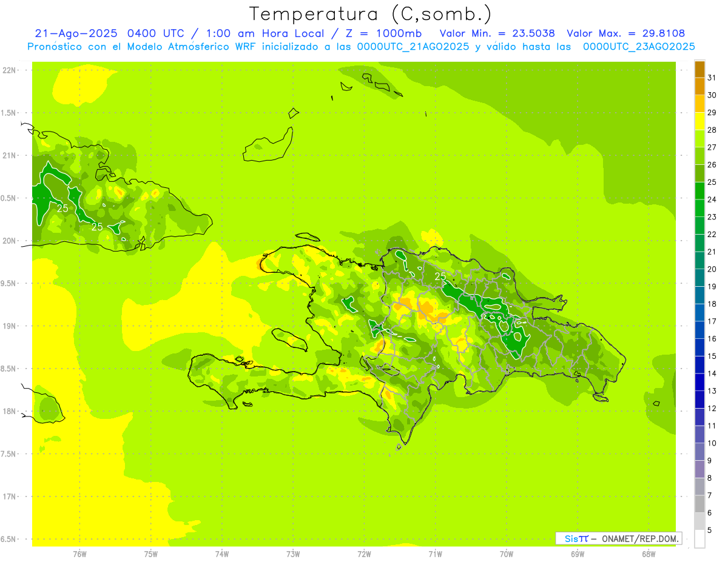Viewport: 728px width, 562px height.
Task: Click the '68W' longitude label
Action: pyautogui.click(x=649, y=554)
